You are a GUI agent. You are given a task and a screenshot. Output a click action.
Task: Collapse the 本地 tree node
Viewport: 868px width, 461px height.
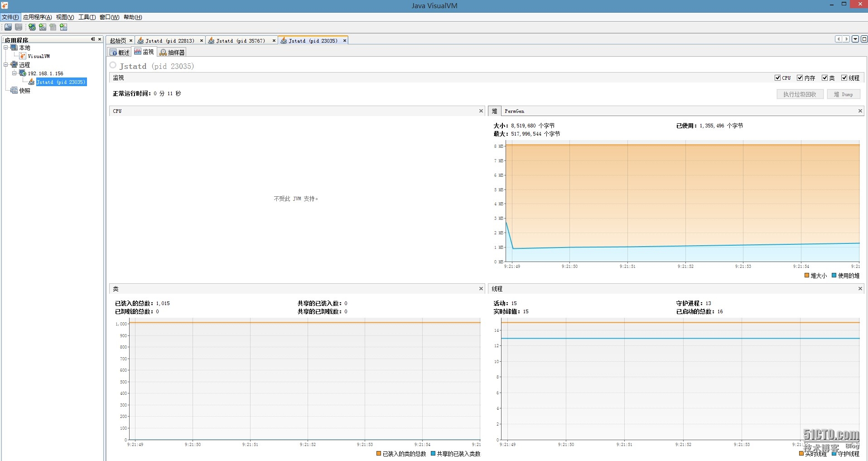pyautogui.click(x=6, y=48)
